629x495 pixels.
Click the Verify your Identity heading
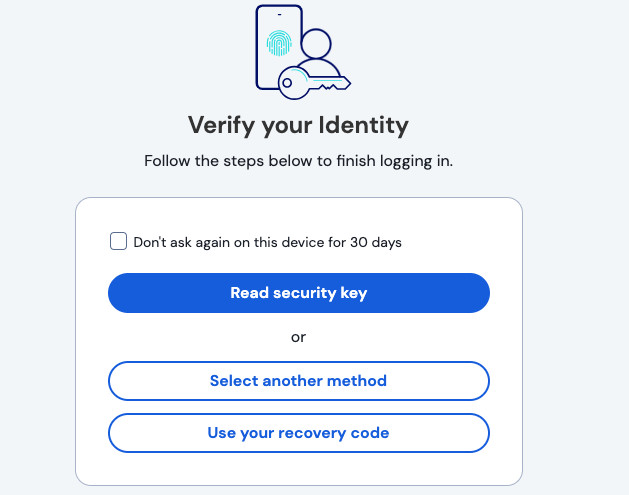(298, 126)
